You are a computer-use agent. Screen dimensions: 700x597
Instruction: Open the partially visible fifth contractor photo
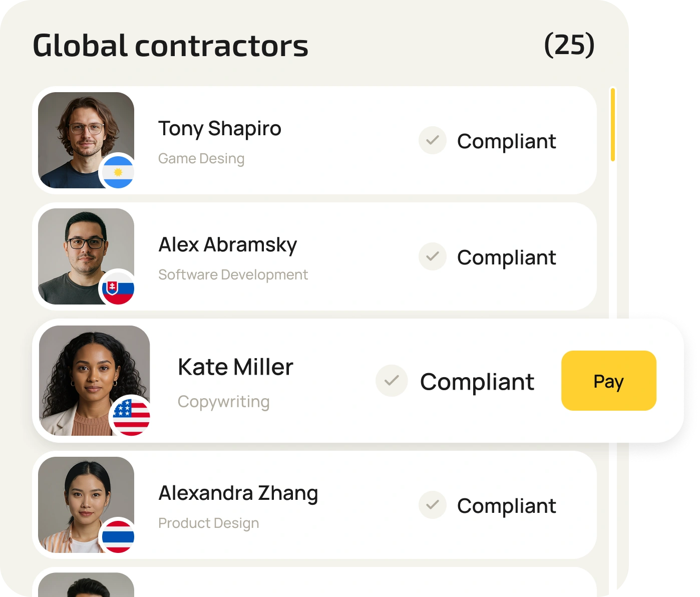coord(86,585)
